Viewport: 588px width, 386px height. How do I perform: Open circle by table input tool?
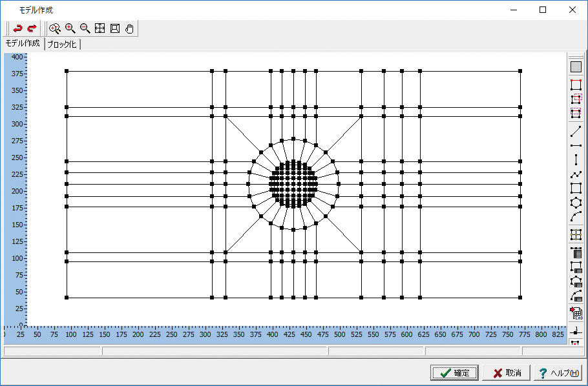(x=576, y=281)
